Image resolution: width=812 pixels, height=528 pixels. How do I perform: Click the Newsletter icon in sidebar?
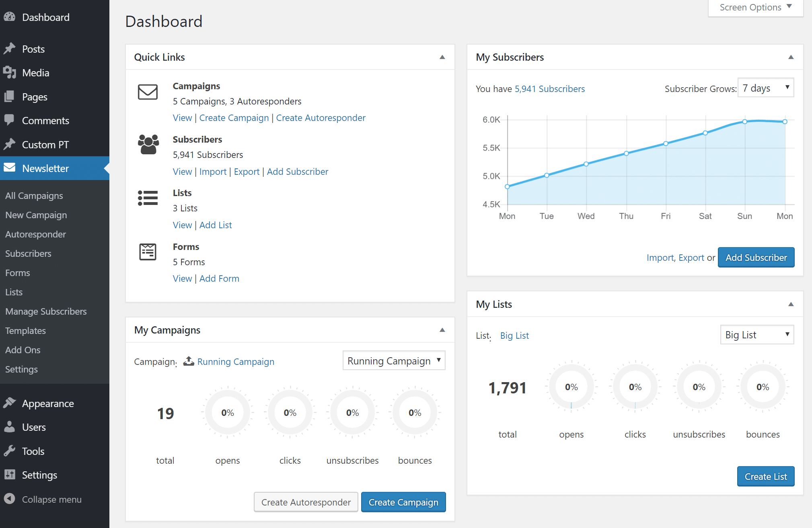tap(10, 168)
